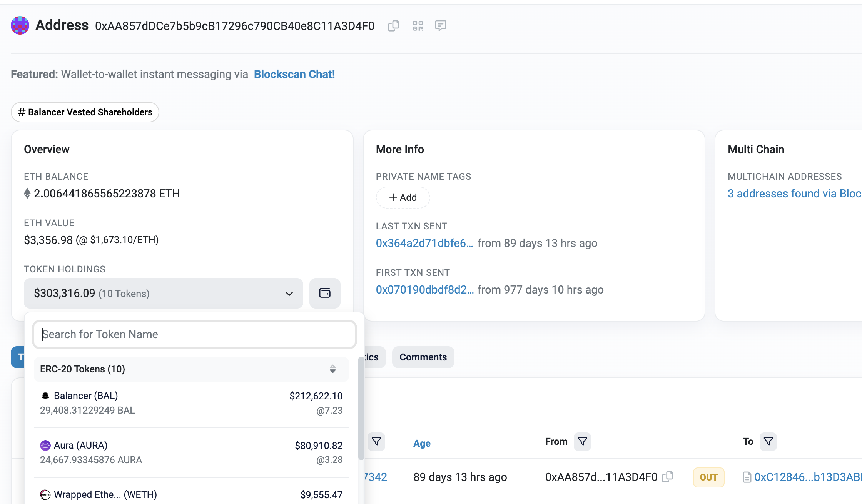Click the address blockie avatar icon
The height and width of the screenshot is (504, 862).
pos(20,25)
